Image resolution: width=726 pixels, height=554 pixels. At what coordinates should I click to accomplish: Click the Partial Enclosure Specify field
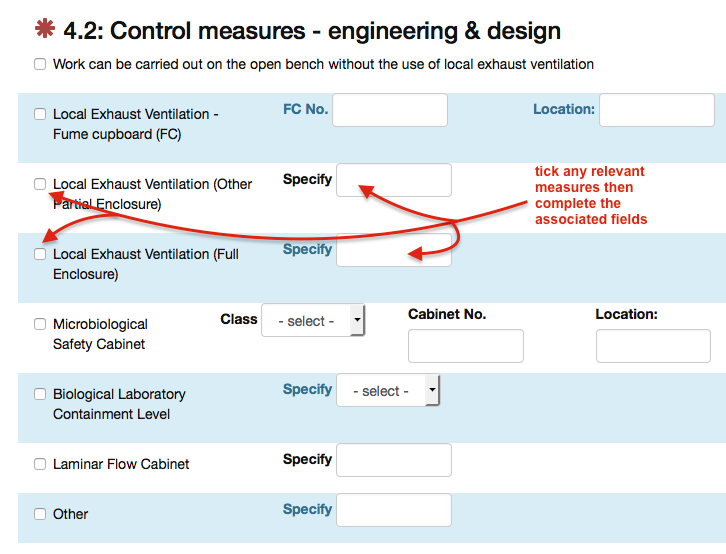pos(394,180)
